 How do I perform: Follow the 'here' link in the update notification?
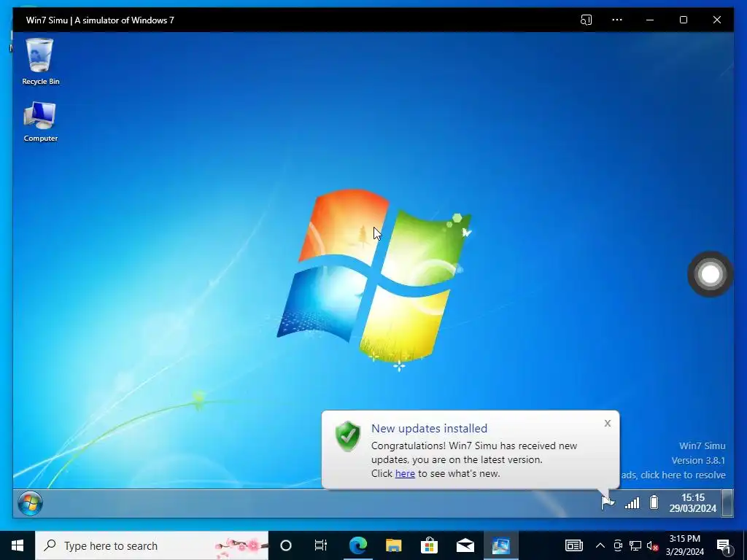405,473
